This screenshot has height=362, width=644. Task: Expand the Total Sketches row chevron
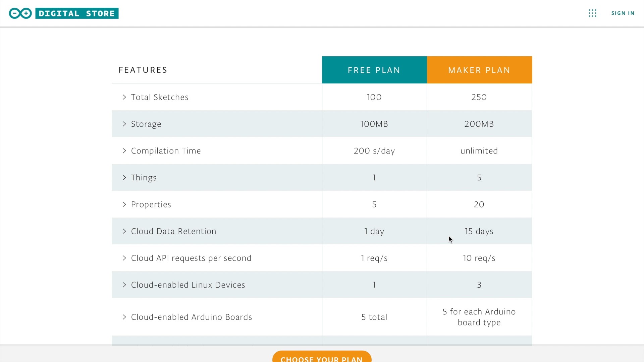pos(124,97)
